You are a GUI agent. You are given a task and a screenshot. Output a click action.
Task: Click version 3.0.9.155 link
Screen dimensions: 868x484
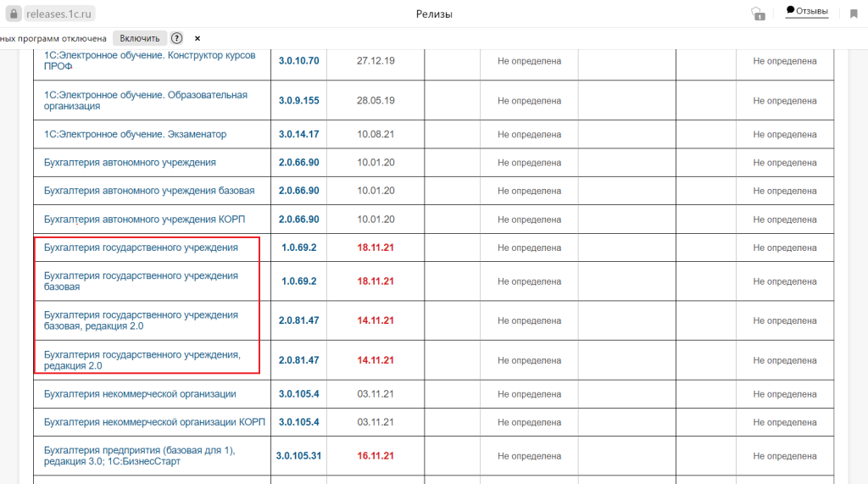click(x=298, y=100)
